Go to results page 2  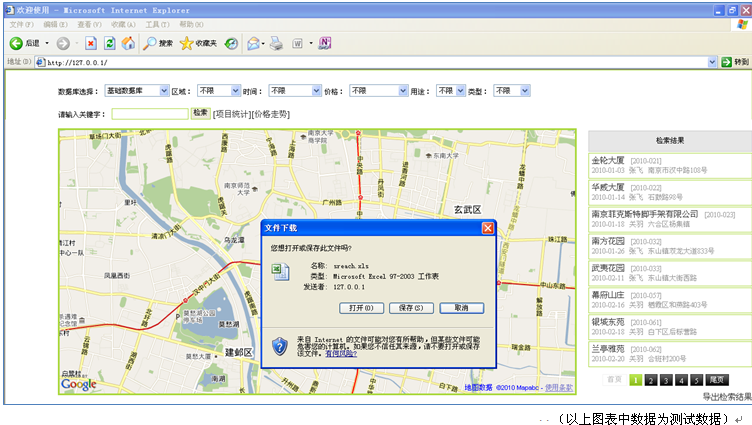point(650,380)
